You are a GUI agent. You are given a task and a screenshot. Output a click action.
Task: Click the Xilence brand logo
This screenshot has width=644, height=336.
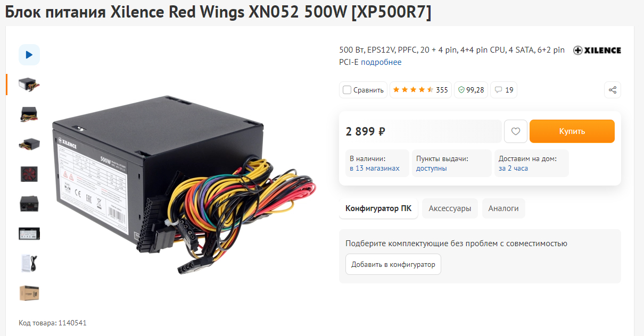pos(597,51)
